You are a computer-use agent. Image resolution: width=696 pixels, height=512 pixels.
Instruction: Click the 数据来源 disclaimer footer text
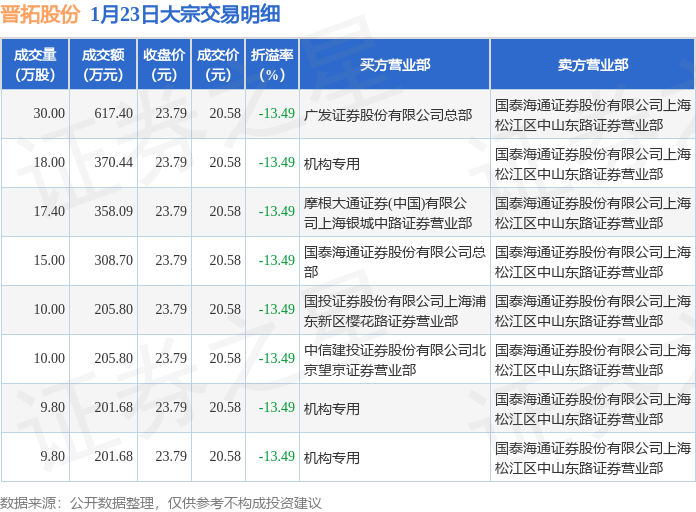tap(161, 503)
